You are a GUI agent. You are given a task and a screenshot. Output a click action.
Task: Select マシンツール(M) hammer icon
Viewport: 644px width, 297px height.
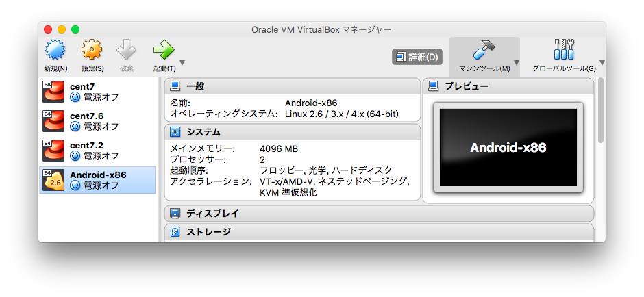point(484,50)
